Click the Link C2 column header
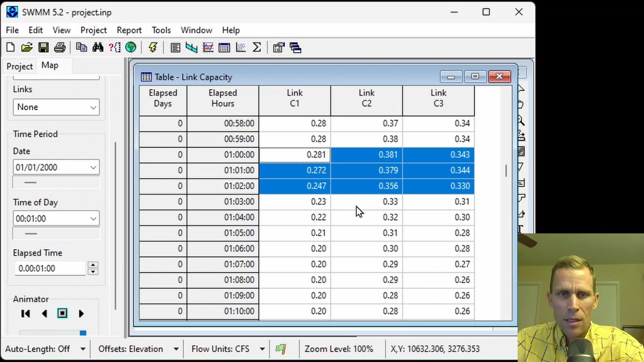This screenshot has width=644, height=362. (x=367, y=100)
